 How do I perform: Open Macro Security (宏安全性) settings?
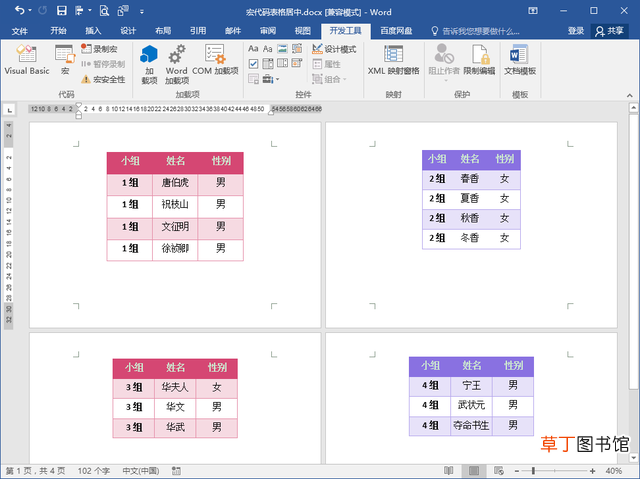tap(103, 79)
